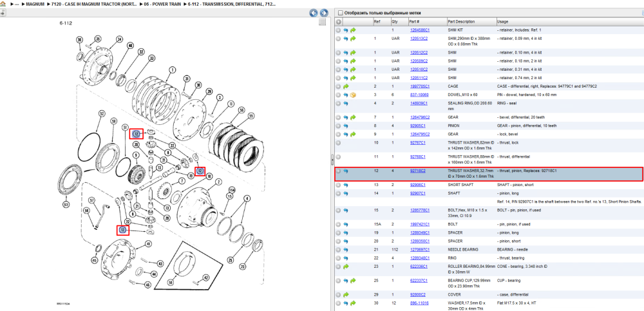This screenshot has width=644, height=311.
Task: Open part number link 1997705C1
Action: 420,87
